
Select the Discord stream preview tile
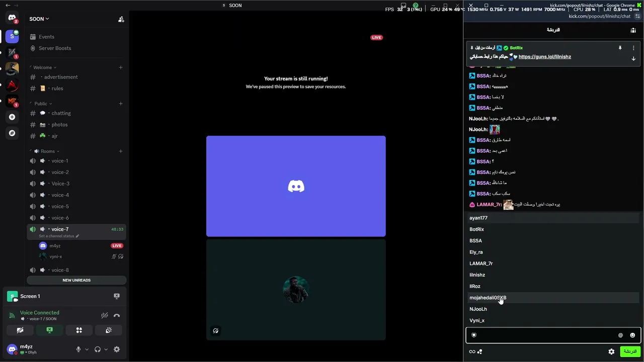tap(296, 186)
